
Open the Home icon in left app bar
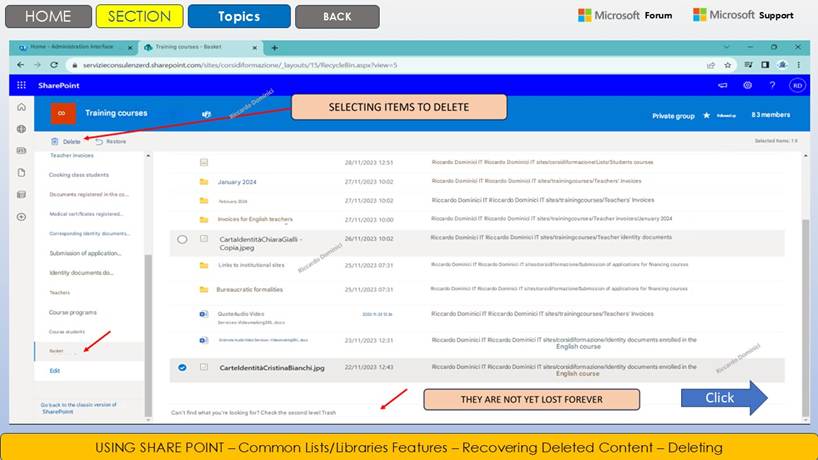(x=21, y=107)
